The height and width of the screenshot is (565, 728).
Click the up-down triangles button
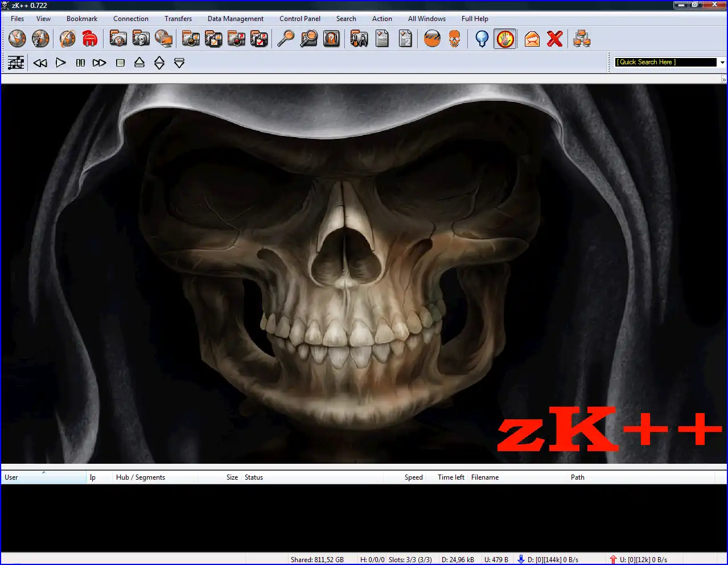159,63
